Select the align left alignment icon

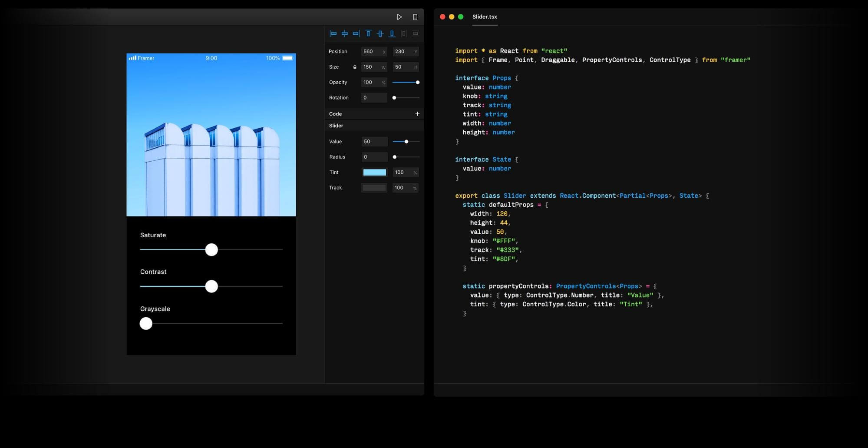pos(333,33)
